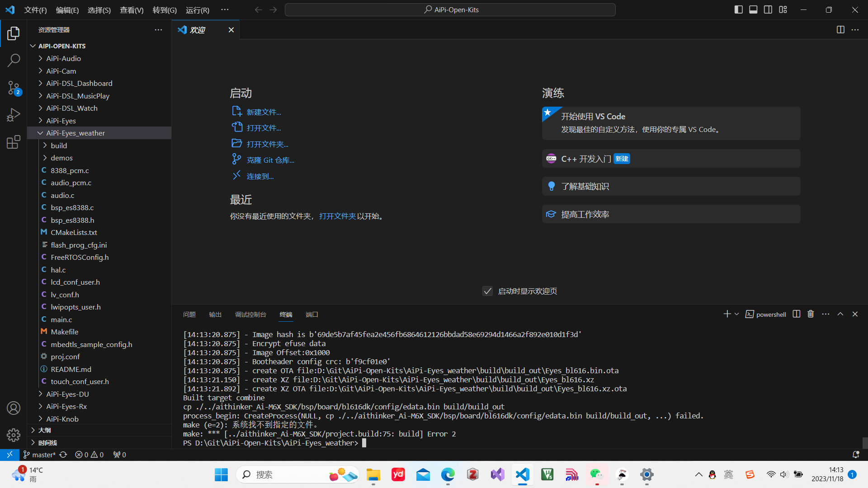The image size is (868, 488).
Task: Open 运行(R) menu
Action: 198,10
